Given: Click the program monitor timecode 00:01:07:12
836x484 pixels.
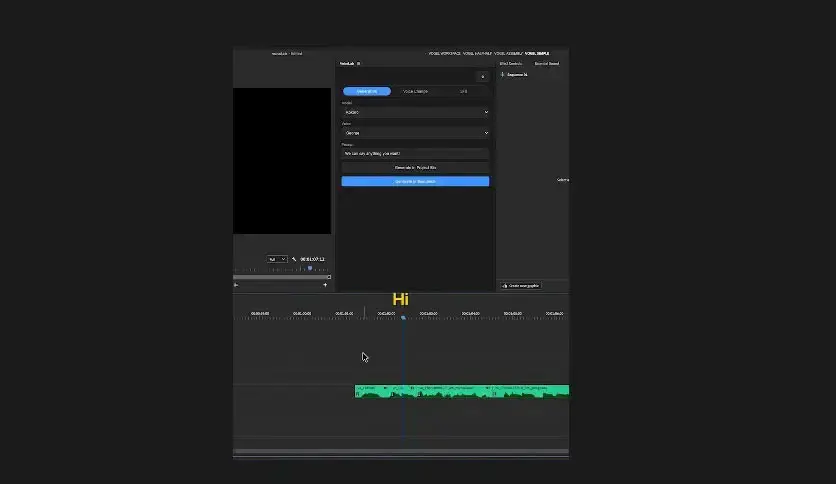Looking at the screenshot, I should point(312,259).
